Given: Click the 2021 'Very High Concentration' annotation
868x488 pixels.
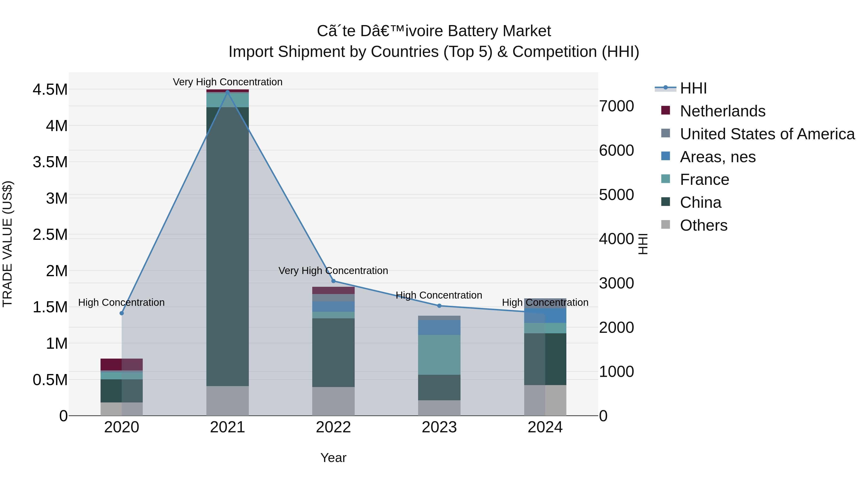Looking at the screenshot, I should point(227,82).
